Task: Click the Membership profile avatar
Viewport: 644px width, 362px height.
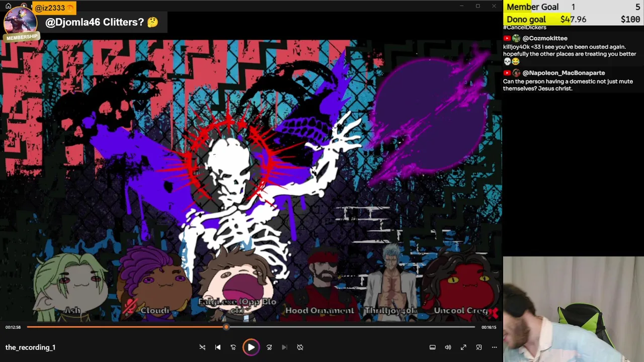Action: 20,23
